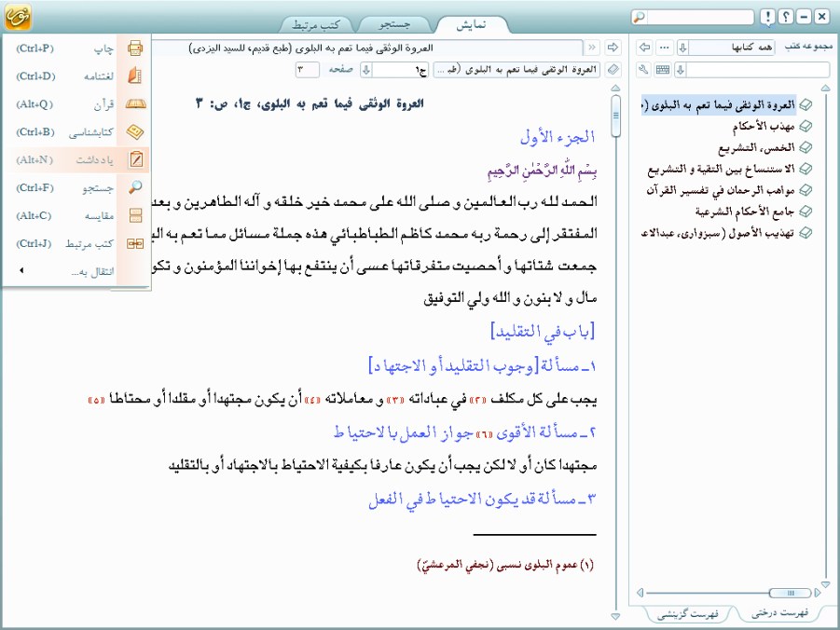Click the tag icon beside the book name field
Viewport: 840px width, 630px height.
(x=613, y=70)
